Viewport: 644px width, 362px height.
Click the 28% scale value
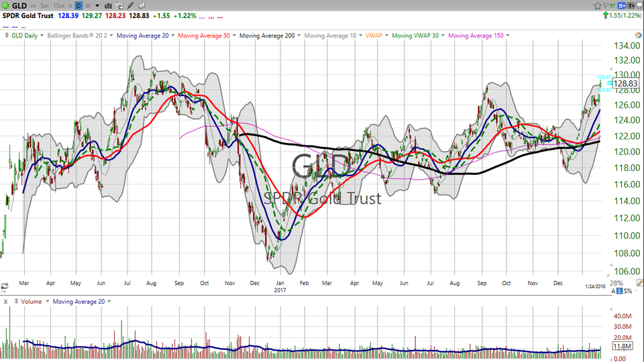point(616,283)
